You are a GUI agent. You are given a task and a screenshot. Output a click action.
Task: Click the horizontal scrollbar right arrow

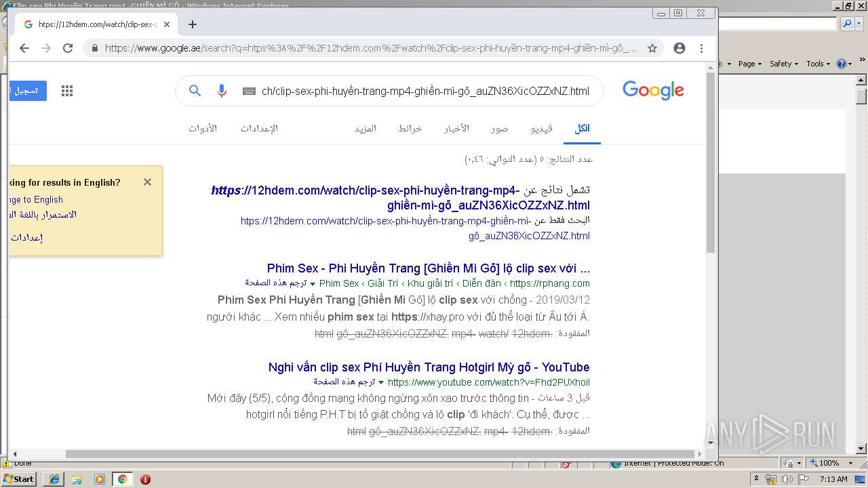pyautogui.click(x=700, y=454)
